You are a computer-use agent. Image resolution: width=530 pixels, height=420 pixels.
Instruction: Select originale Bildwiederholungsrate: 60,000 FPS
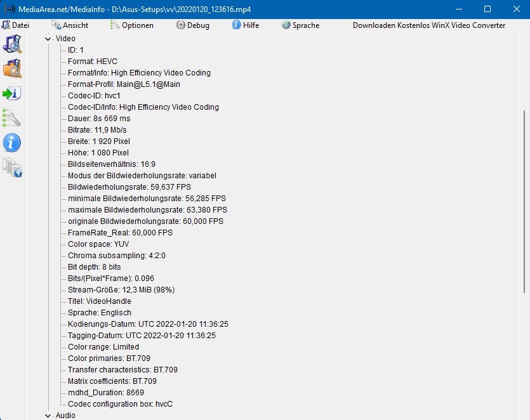tap(146, 221)
